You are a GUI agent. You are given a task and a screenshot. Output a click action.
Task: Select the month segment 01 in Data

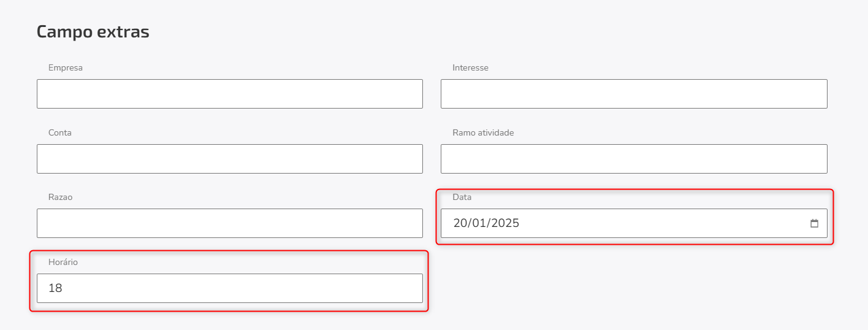480,223
